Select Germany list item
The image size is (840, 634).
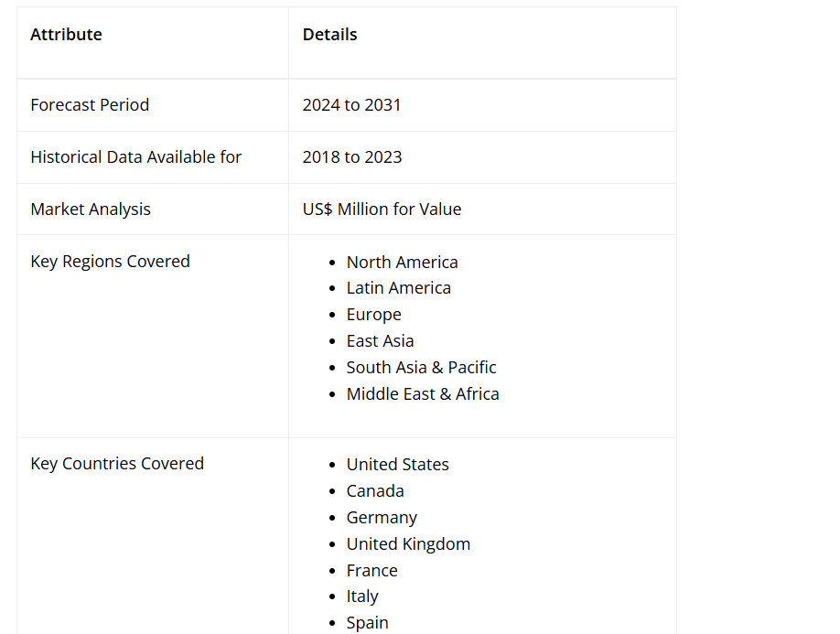pyautogui.click(x=382, y=518)
